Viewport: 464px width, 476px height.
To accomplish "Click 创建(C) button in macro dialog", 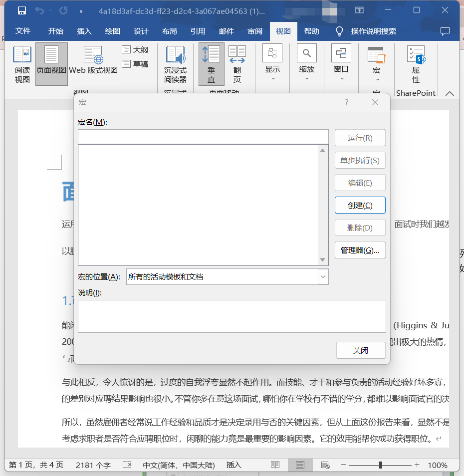I will [x=360, y=205].
